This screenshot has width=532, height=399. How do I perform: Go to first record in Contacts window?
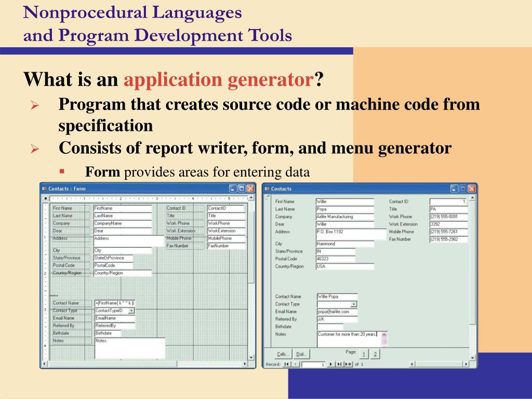tap(287, 364)
